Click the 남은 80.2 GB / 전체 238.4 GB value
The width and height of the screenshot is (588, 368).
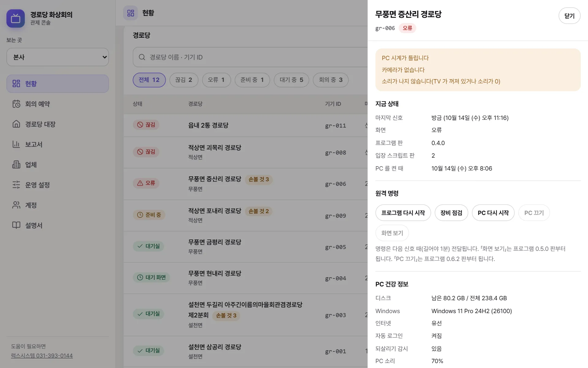(x=469, y=298)
